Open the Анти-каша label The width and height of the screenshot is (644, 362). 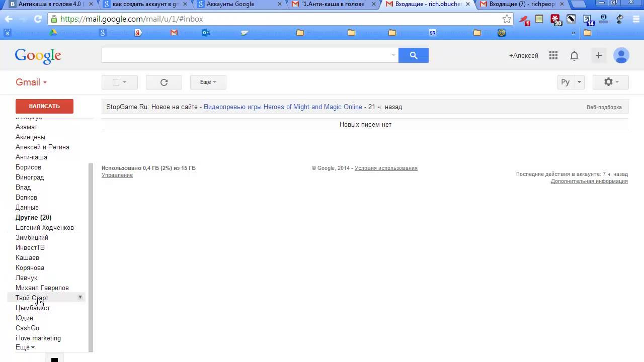coord(31,157)
